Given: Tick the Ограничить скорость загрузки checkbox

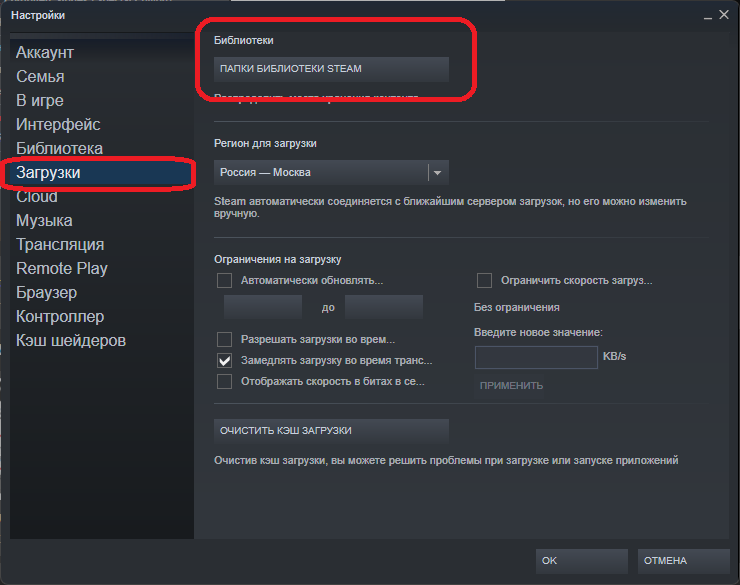Looking at the screenshot, I should tap(484, 281).
